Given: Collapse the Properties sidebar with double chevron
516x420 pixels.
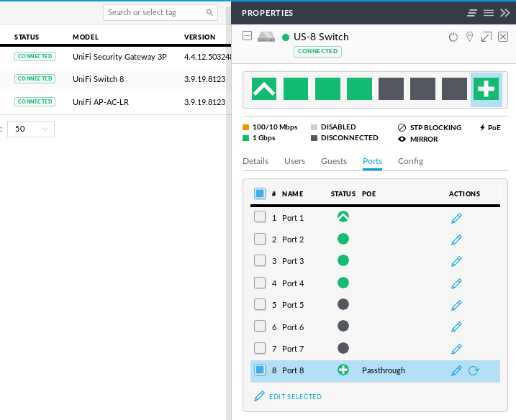Looking at the screenshot, I should coord(505,13).
